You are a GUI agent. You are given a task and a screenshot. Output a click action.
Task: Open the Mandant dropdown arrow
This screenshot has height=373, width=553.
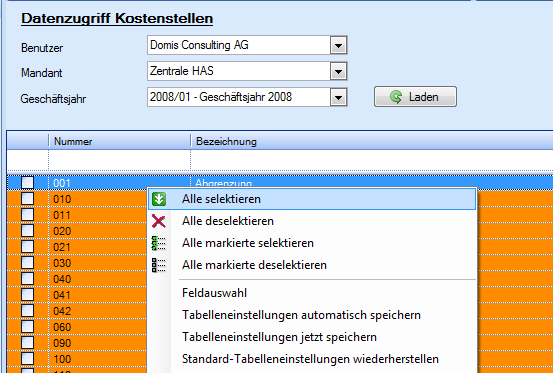(x=338, y=71)
